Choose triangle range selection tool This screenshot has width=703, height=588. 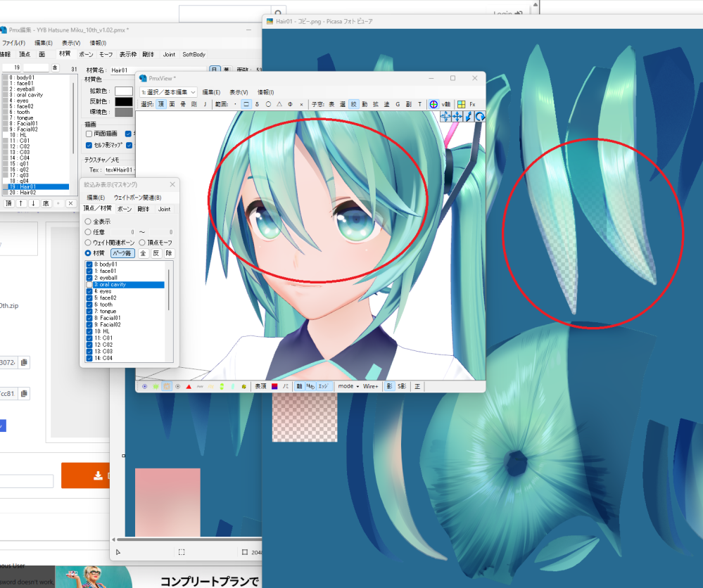point(279,104)
